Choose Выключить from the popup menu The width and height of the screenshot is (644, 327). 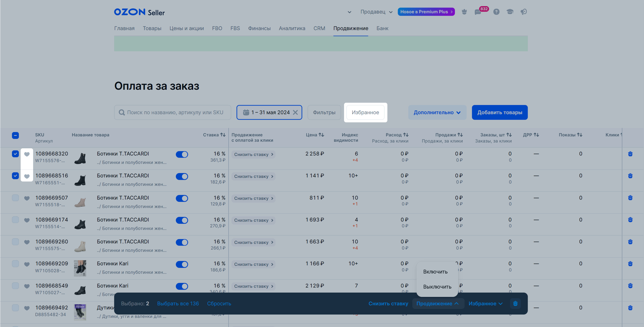(x=437, y=287)
